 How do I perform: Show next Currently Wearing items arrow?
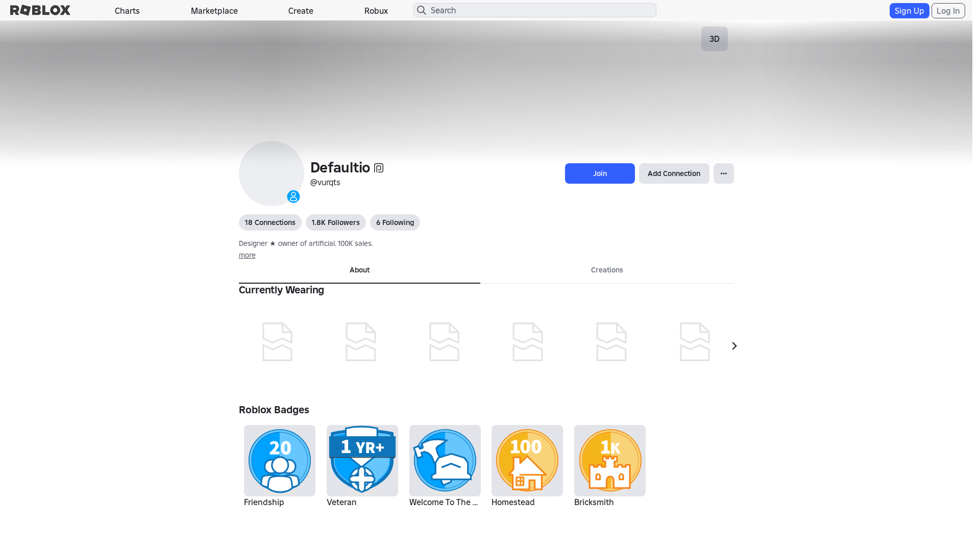pyautogui.click(x=734, y=346)
